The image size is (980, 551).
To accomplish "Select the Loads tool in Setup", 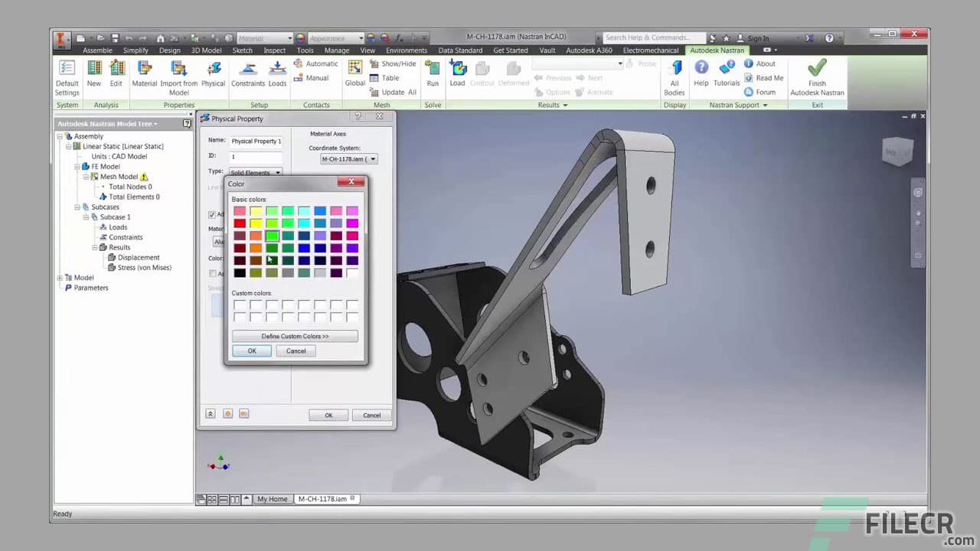I will tap(277, 73).
